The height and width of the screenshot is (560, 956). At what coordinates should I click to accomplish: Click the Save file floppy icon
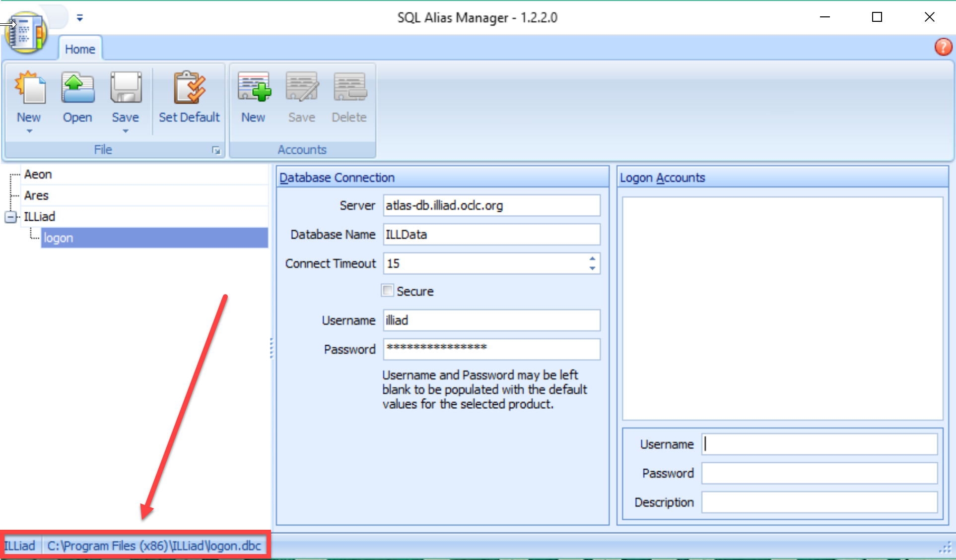click(x=125, y=88)
